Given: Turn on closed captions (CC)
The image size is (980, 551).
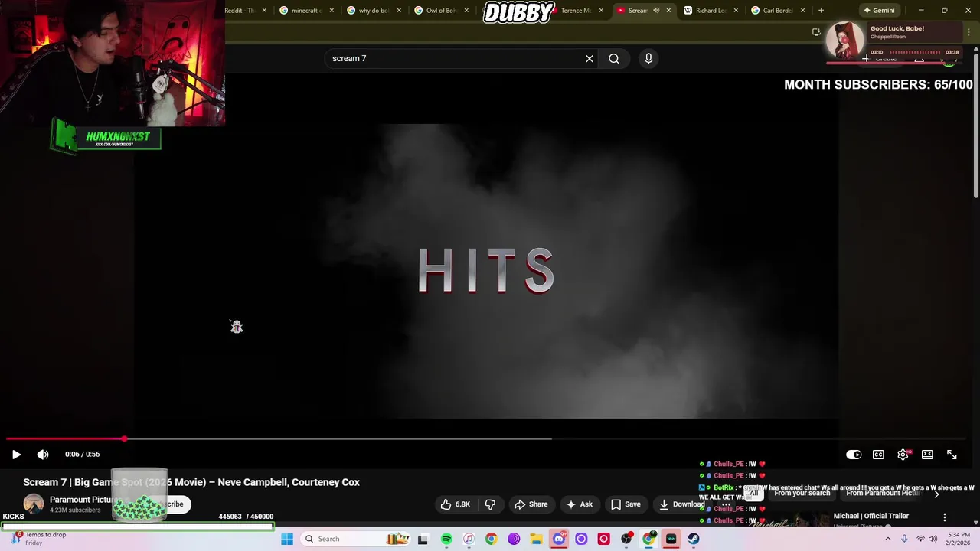Looking at the screenshot, I should coord(878,455).
